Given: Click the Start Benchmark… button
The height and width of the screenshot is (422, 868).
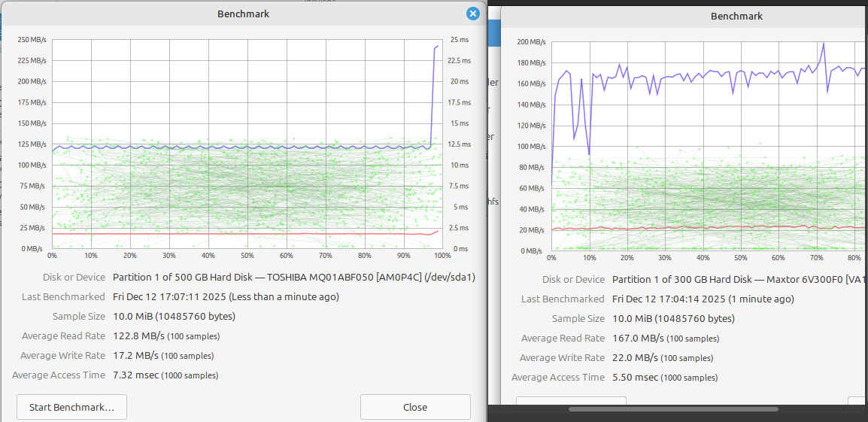Looking at the screenshot, I should pyautogui.click(x=72, y=407).
